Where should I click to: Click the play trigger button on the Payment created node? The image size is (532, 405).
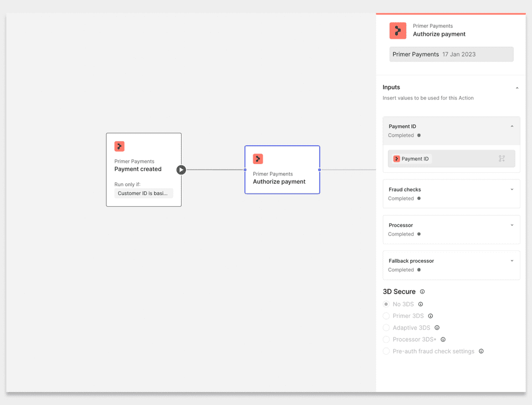pyautogui.click(x=181, y=170)
